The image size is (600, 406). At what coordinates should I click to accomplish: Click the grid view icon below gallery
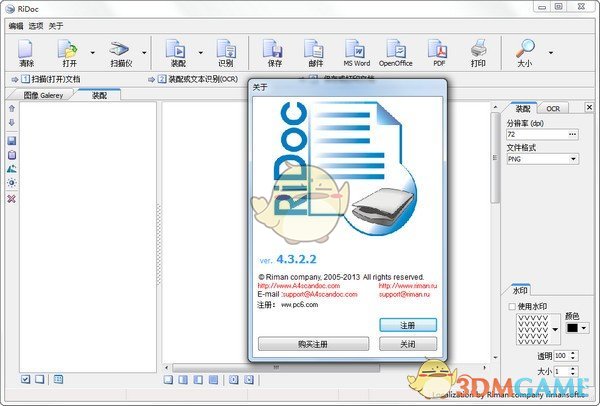[58, 379]
